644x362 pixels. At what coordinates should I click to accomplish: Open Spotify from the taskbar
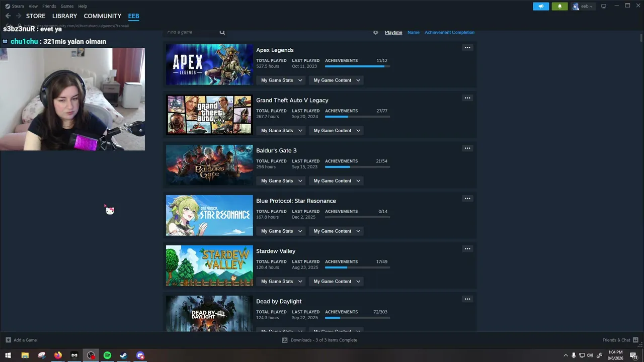coord(107,355)
